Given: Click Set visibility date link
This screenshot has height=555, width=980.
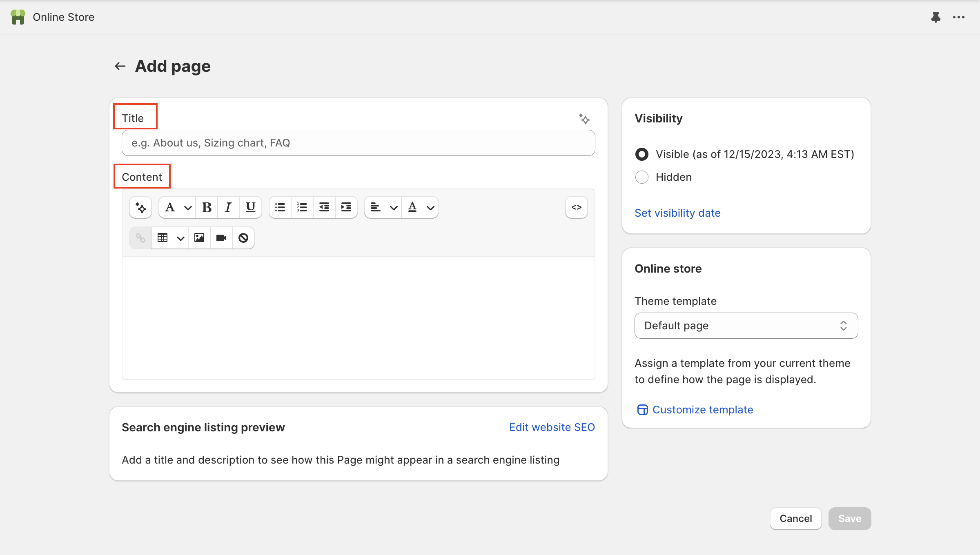Looking at the screenshot, I should 677,213.
